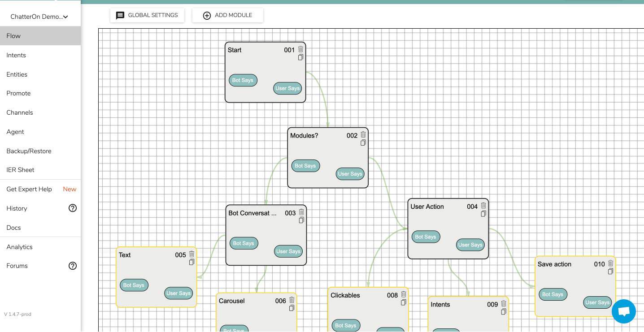Image resolution: width=644 pixels, height=332 pixels.
Task: Select the User Action module title
Action: pyautogui.click(x=427, y=207)
